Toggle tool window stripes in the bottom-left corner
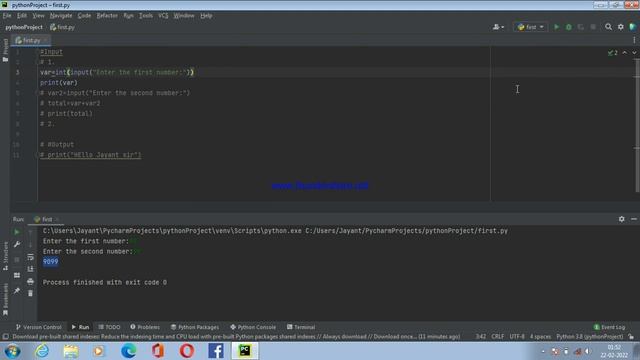The height and width of the screenshot is (360, 640). click(5, 337)
